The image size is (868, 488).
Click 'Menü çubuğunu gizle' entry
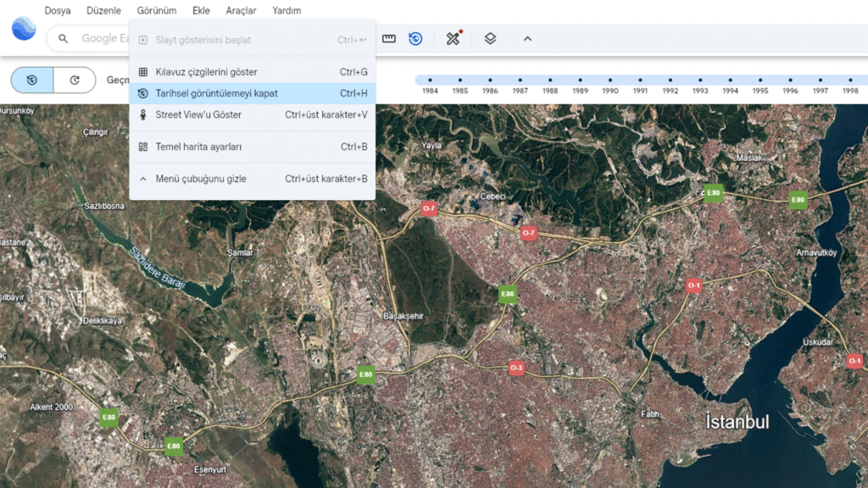[200, 179]
